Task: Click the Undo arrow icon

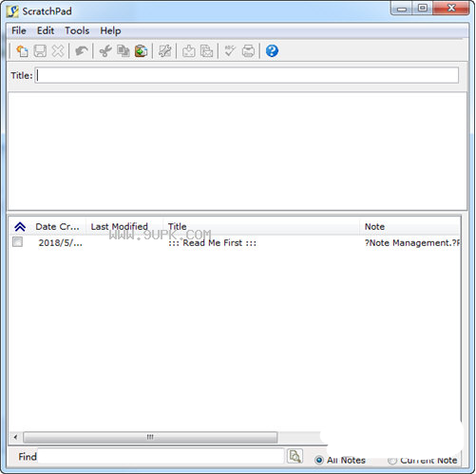Action: point(82,51)
